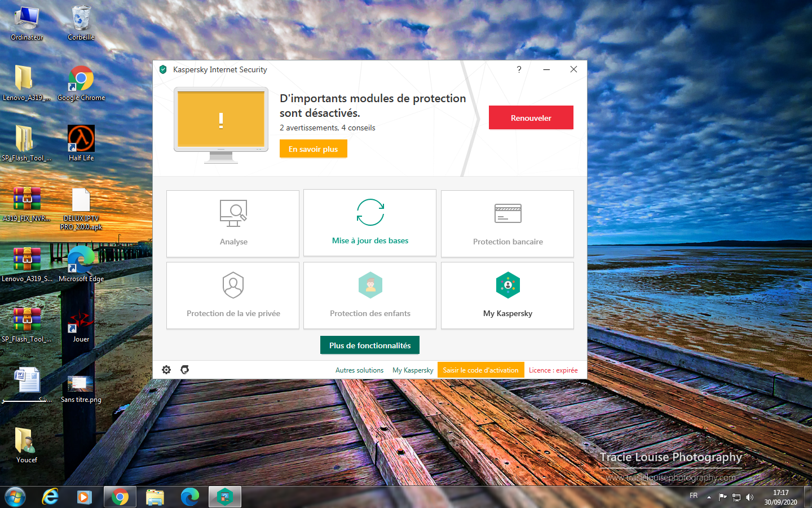
Task: Click Plus de fonctionnalités button
Action: 370,345
